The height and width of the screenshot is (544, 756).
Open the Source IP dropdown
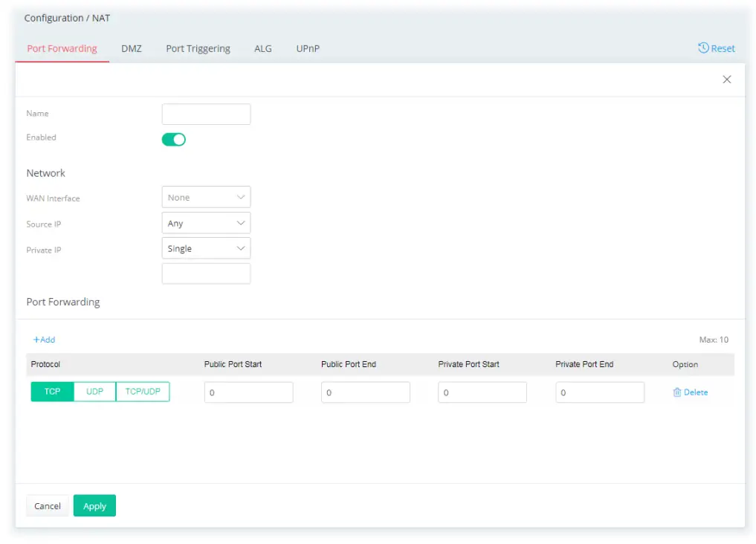206,222
